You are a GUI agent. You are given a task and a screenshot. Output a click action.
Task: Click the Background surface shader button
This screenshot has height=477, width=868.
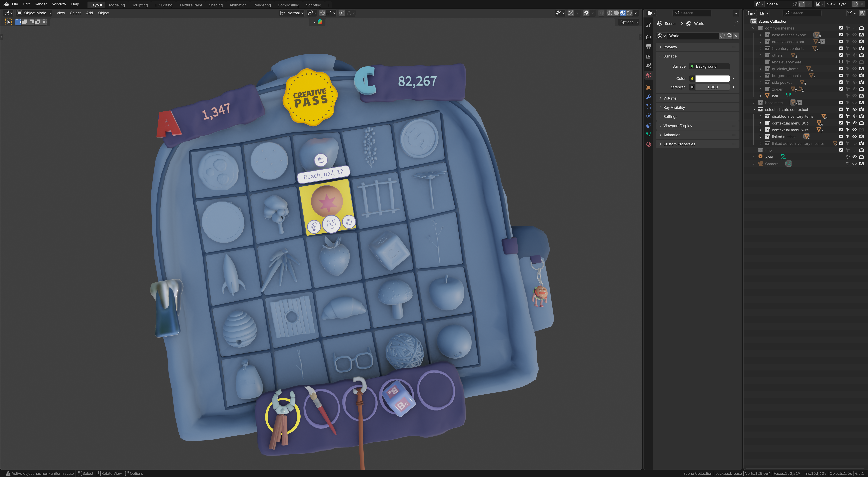coord(709,66)
